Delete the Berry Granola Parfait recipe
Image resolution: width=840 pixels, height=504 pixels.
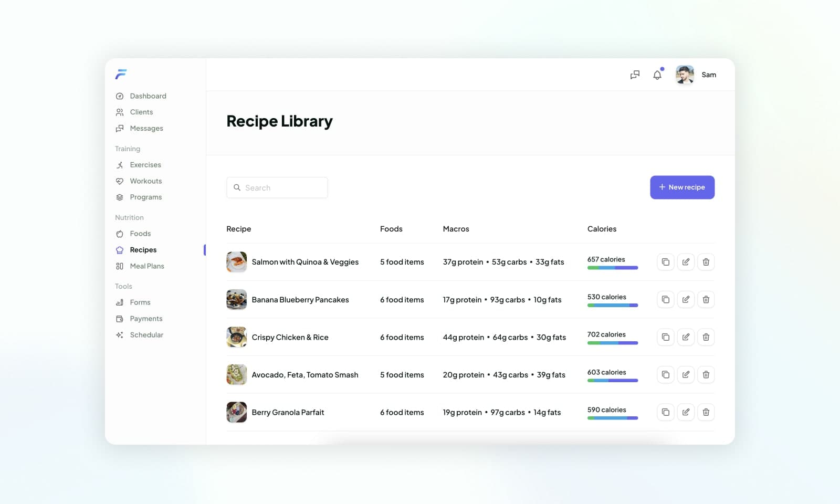tap(706, 412)
